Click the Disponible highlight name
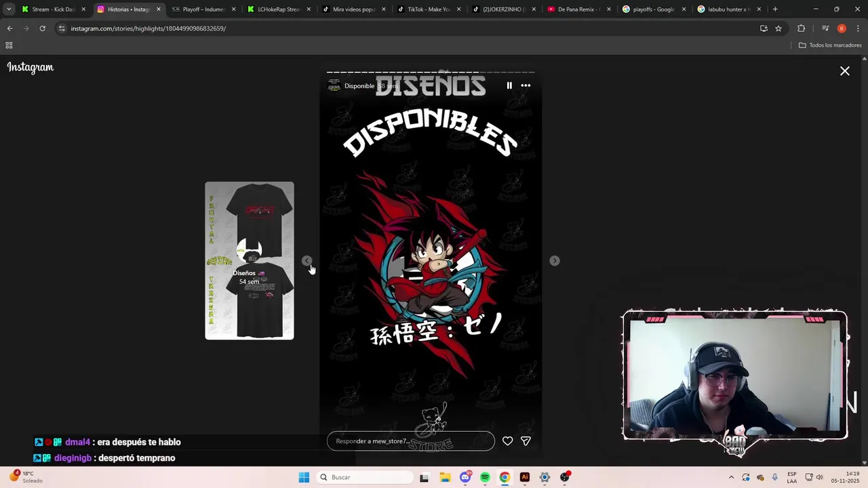 click(359, 86)
